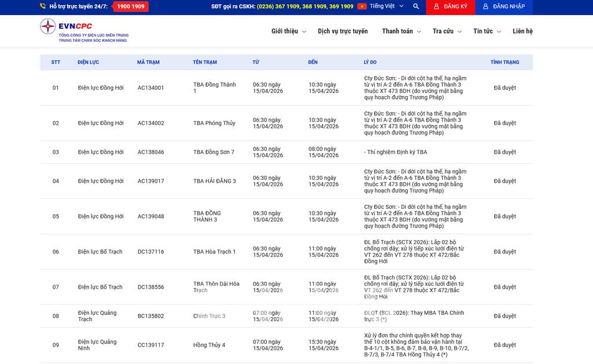Open the Tin tức dropdown
This screenshot has width=593, height=364.
click(x=486, y=31)
